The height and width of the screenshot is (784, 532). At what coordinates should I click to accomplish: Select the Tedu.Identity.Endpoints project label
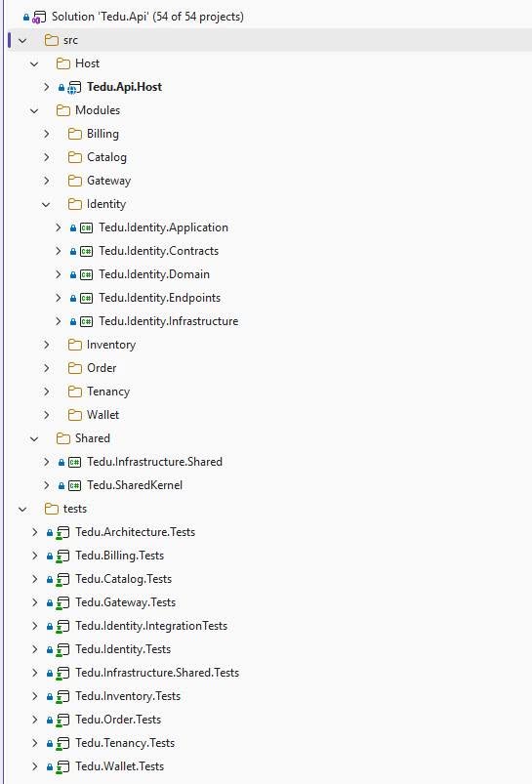pos(159,298)
